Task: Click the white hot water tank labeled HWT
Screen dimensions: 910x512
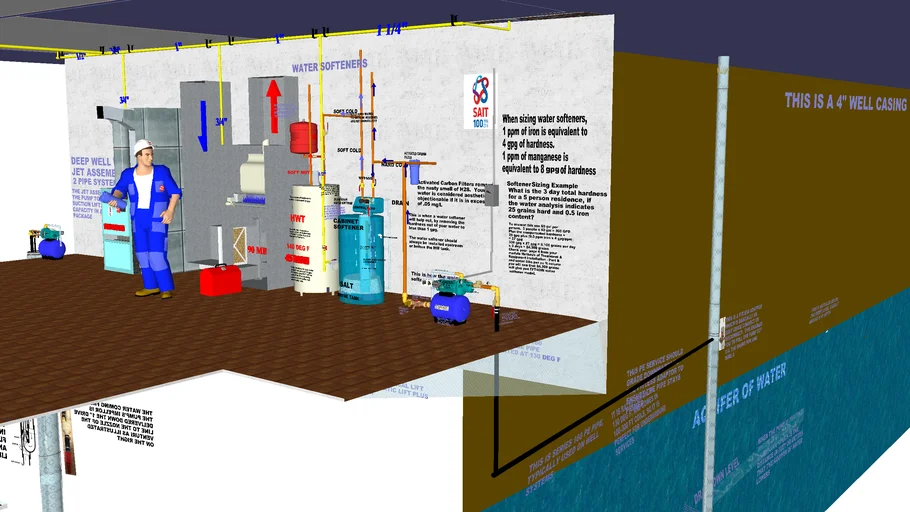Action: pos(315,238)
